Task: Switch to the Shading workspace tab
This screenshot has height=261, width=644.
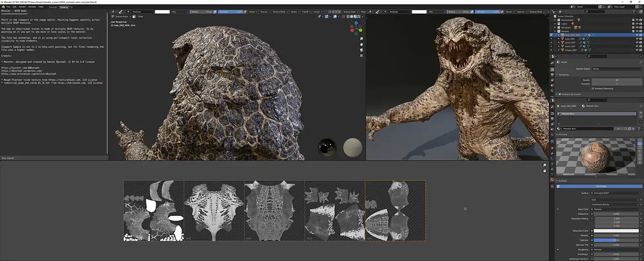Action: (x=64, y=7)
